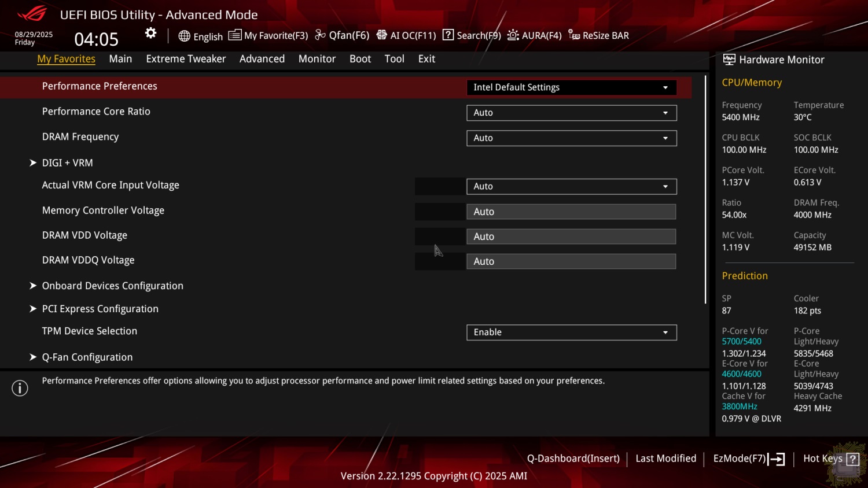868x488 pixels.
Task: Click the DRAM VDD Voltage input field
Action: click(571, 236)
